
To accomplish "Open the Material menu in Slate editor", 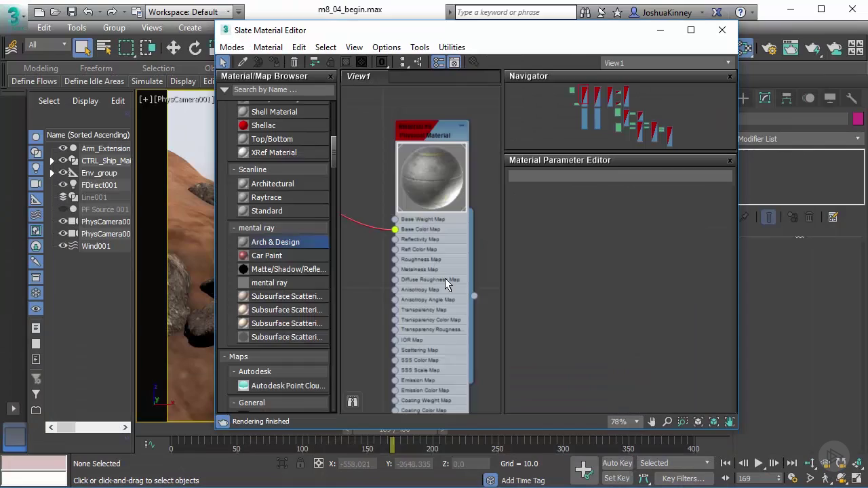I will [268, 47].
